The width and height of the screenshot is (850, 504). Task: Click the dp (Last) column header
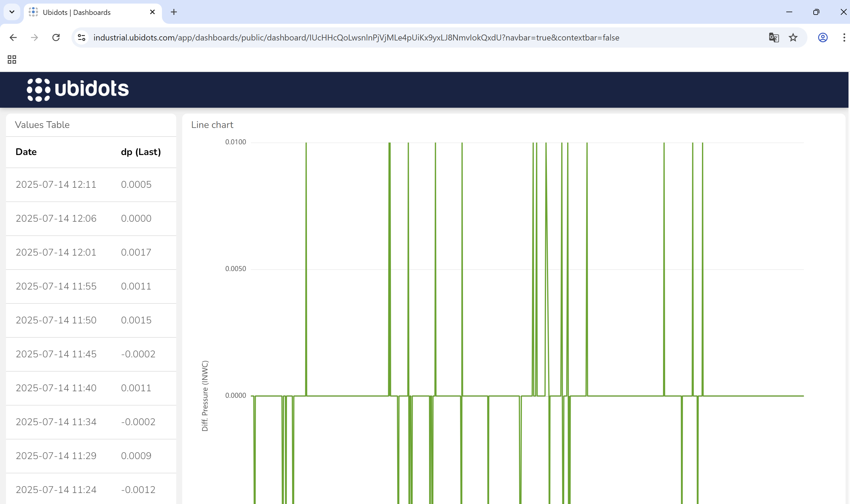(141, 152)
